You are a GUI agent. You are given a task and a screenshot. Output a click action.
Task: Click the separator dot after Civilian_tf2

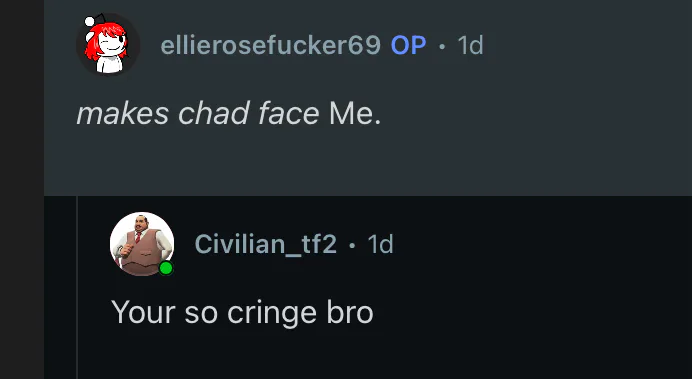[x=352, y=245]
